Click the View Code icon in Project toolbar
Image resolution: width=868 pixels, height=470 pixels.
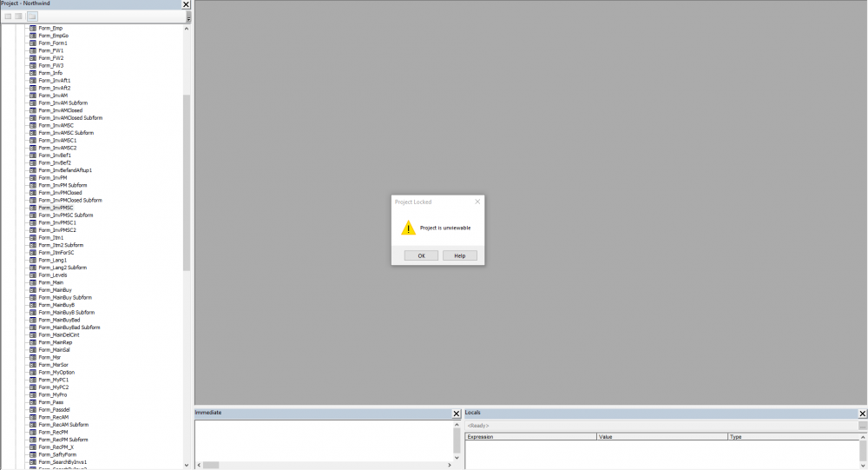pos(8,17)
